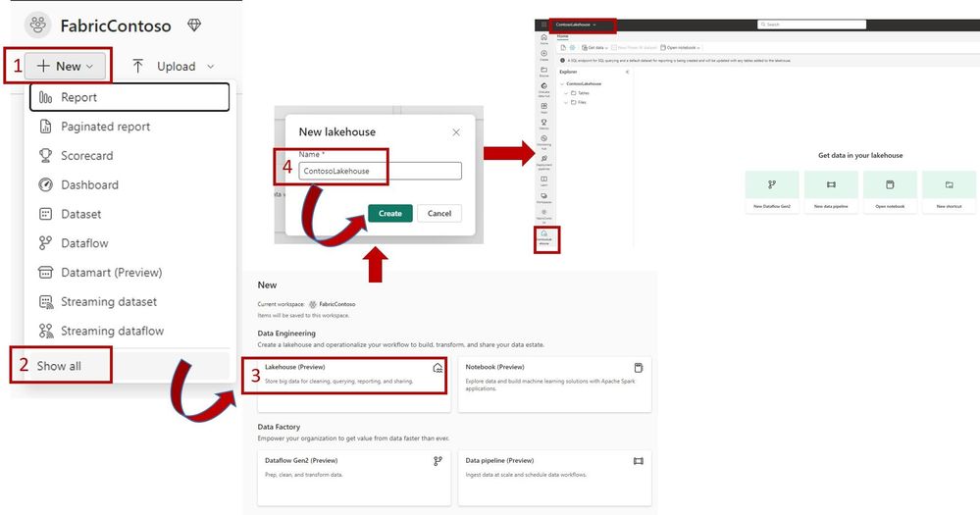
Task: Click the Dashboard gauge icon
Action: point(46,184)
